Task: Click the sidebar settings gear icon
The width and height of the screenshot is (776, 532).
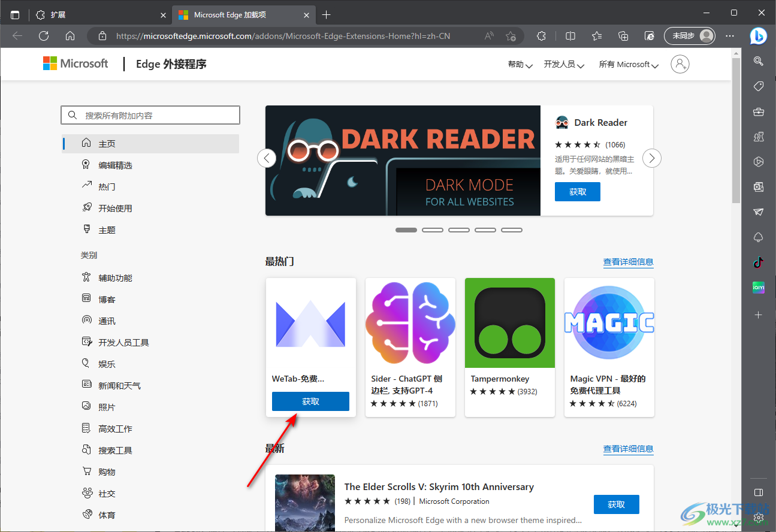Action: pos(759,517)
